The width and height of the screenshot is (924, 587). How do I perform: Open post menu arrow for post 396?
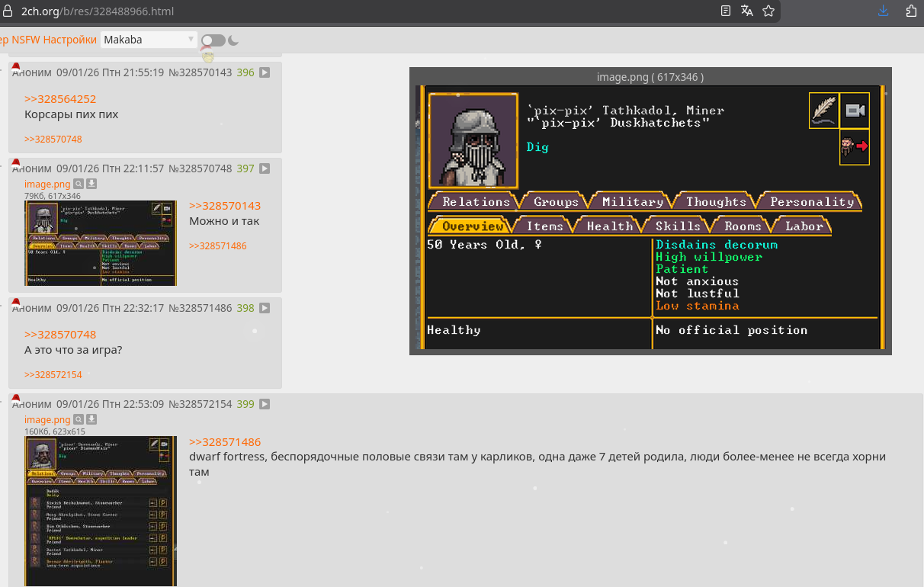pos(265,73)
